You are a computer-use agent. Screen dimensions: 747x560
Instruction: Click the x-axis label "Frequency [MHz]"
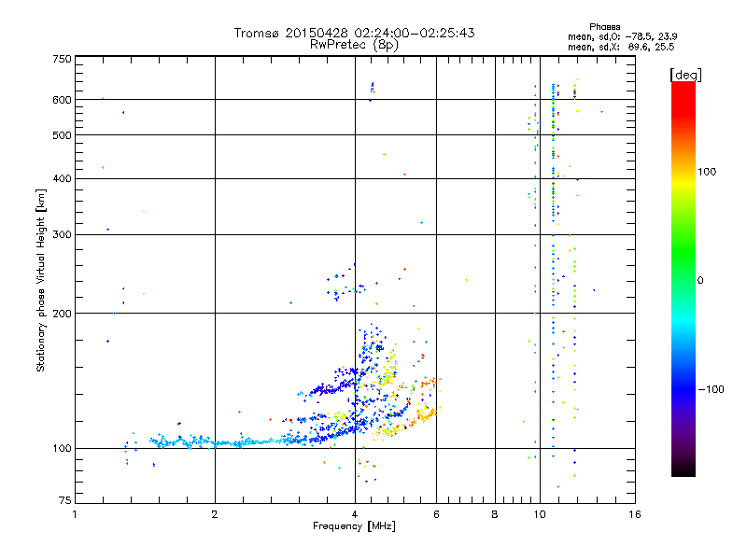point(354,526)
